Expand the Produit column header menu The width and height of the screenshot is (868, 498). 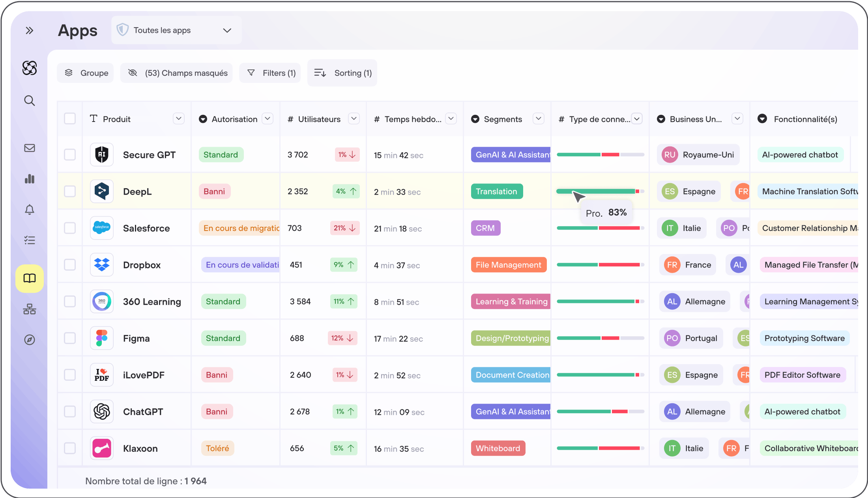click(179, 118)
